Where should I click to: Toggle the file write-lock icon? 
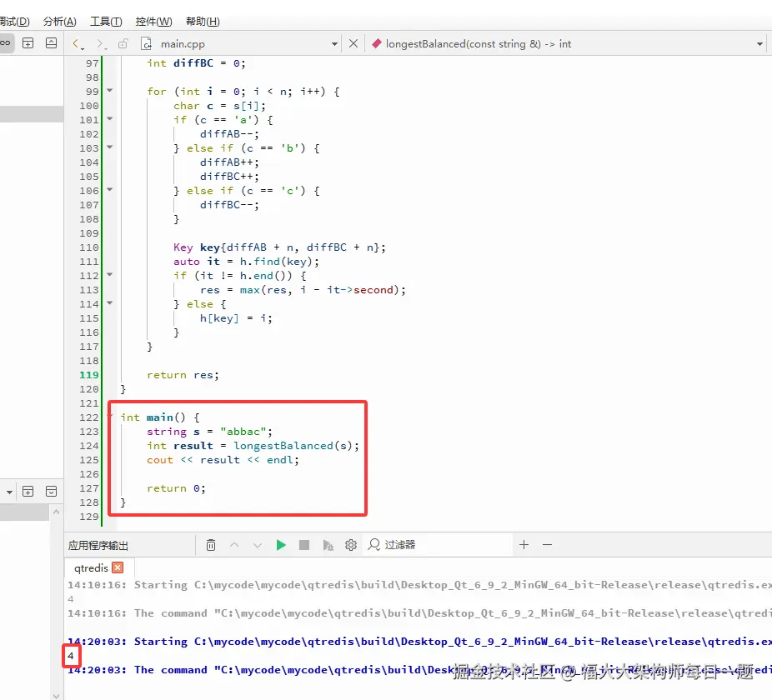pyautogui.click(x=123, y=44)
